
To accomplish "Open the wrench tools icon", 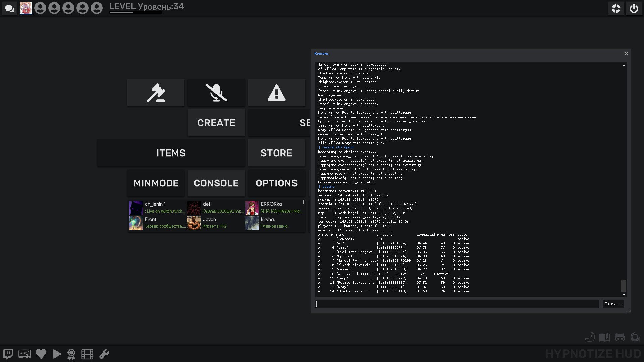I will pyautogui.click(x=104, y=354).
